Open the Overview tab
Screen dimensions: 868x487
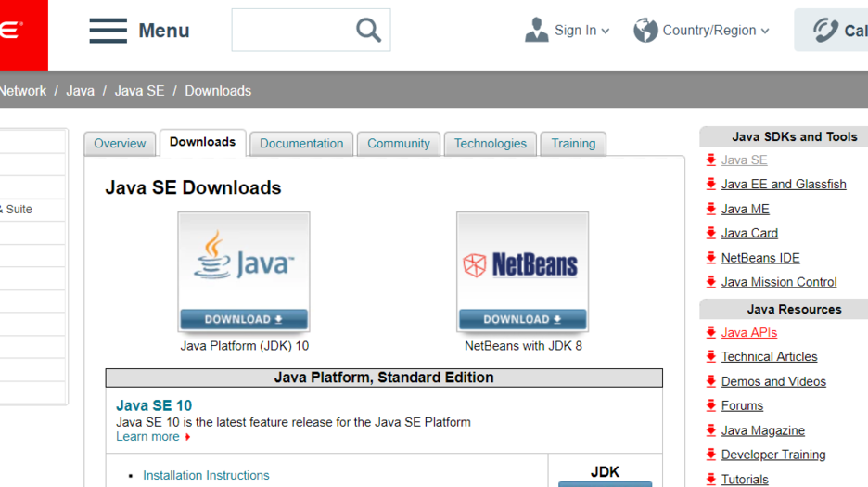tap(120, 144)
